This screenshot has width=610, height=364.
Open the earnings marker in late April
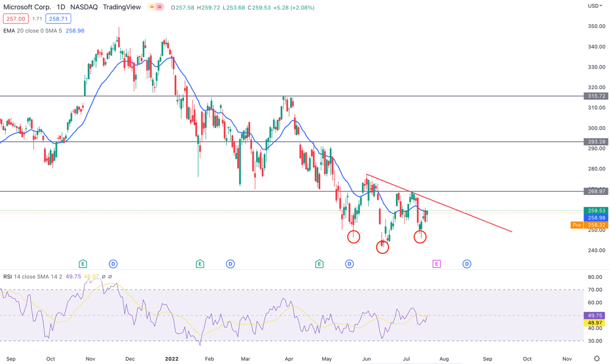coord(319,263)
